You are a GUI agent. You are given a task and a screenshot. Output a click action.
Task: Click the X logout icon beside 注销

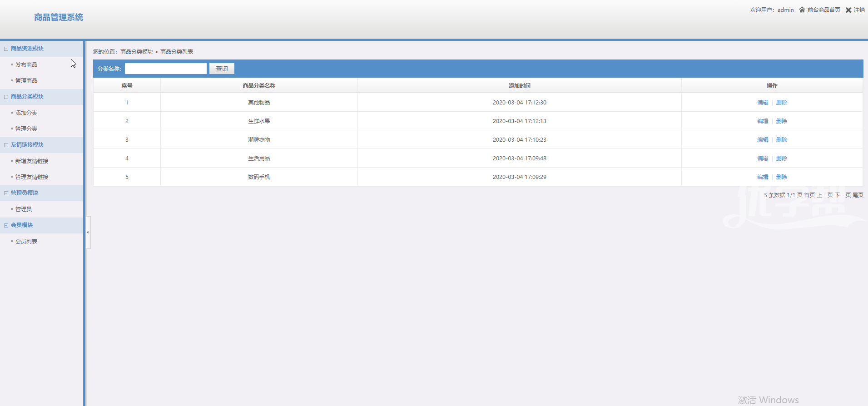click(x=848, y=10)
